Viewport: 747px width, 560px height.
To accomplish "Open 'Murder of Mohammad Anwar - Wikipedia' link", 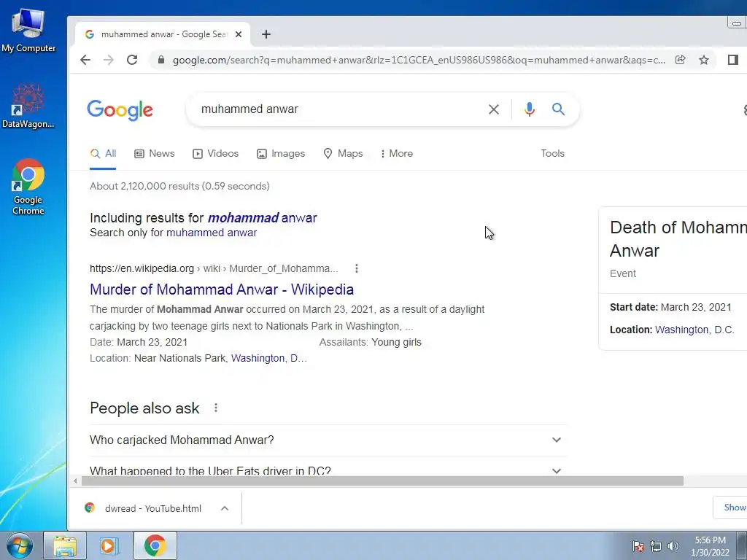I will (222, 289).
